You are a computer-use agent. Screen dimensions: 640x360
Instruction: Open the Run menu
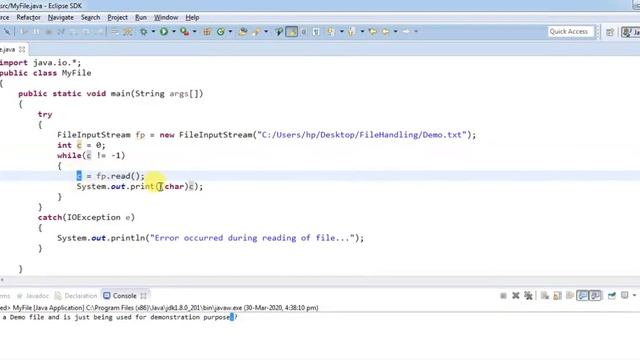141,18
